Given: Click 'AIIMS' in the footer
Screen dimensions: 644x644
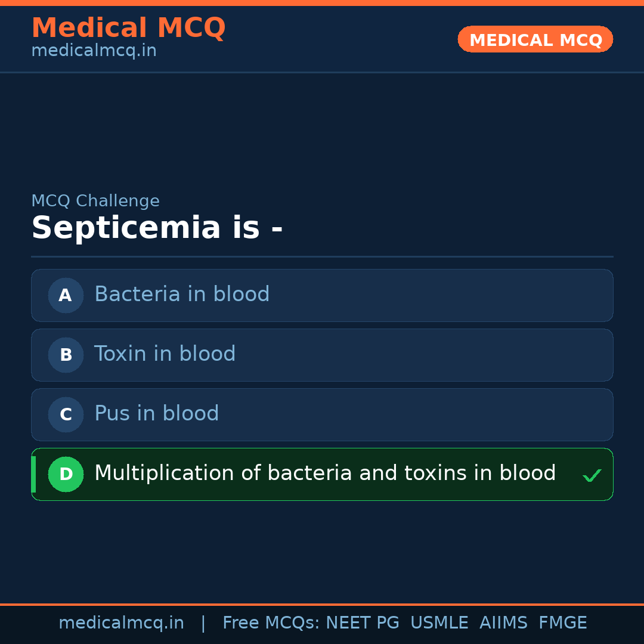Looking at the screenshot, I should (x=503, y=623).
